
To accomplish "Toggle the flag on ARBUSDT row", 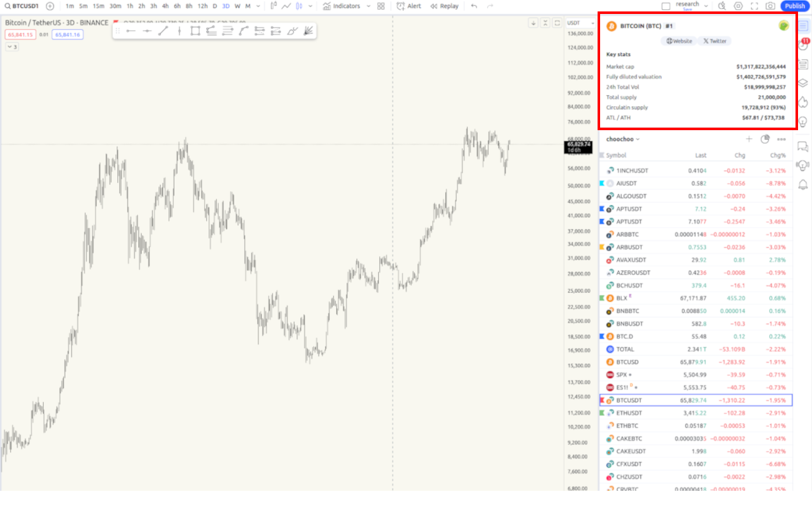I will coord(601,247).
